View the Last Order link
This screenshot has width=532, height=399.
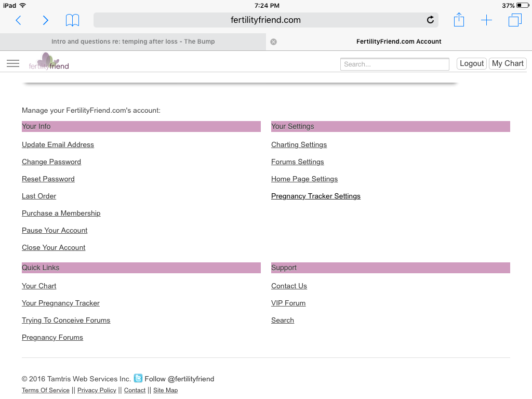(x=39, y=196)
